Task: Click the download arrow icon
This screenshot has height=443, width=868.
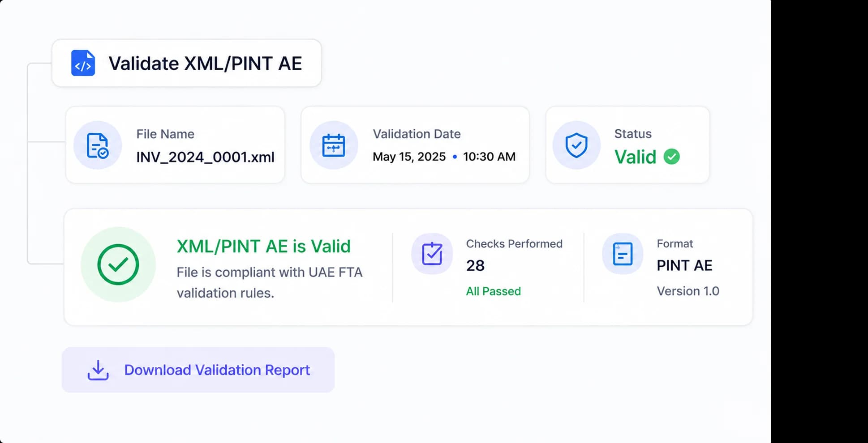Action: click(x=98, y=371)
